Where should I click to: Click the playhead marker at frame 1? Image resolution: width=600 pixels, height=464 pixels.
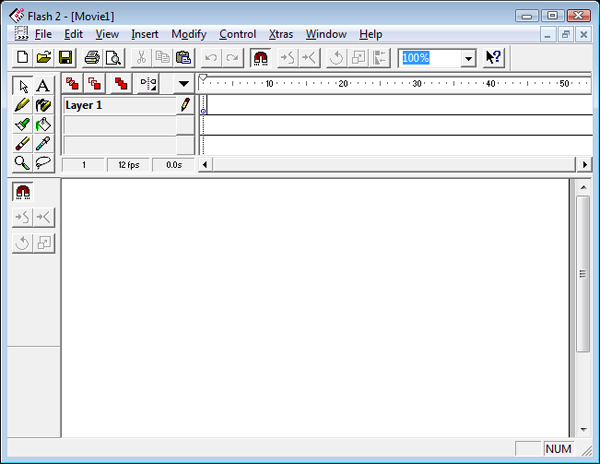pyautogui.click(x=203, y=78)
